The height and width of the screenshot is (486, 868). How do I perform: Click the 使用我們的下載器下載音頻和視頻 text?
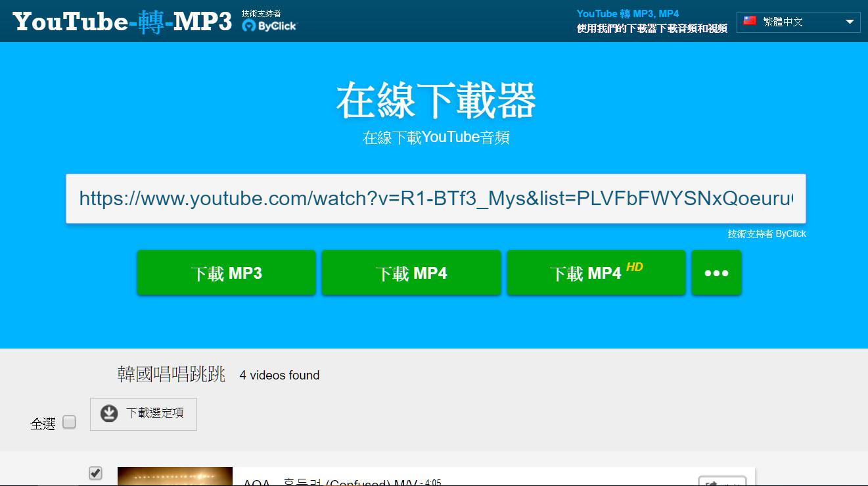pos(652,28)
